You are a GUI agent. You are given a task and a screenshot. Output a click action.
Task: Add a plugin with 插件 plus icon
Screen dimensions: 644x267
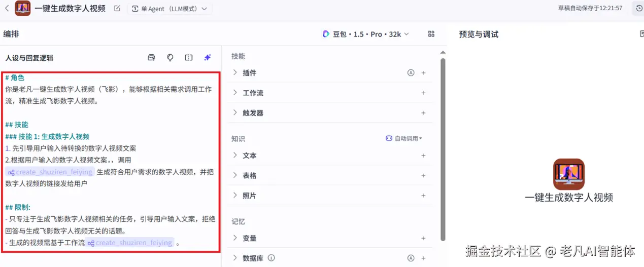click(423, 73)
